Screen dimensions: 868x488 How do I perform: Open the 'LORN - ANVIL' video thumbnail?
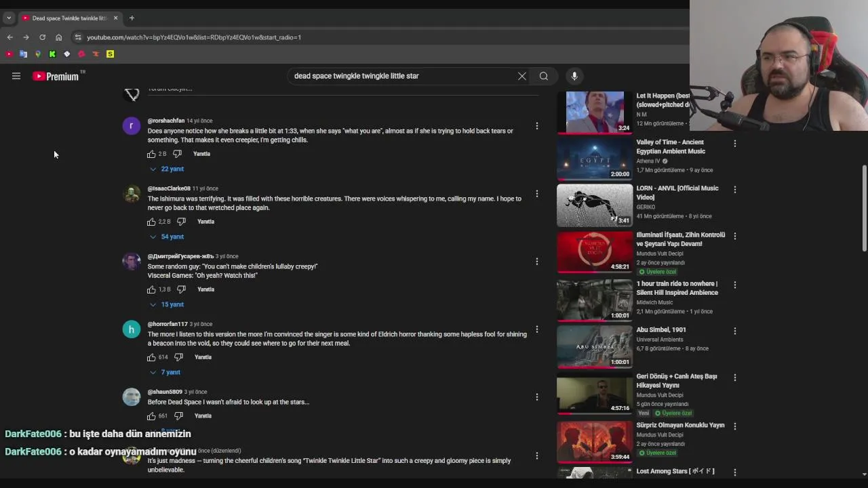tap(595, 205)
